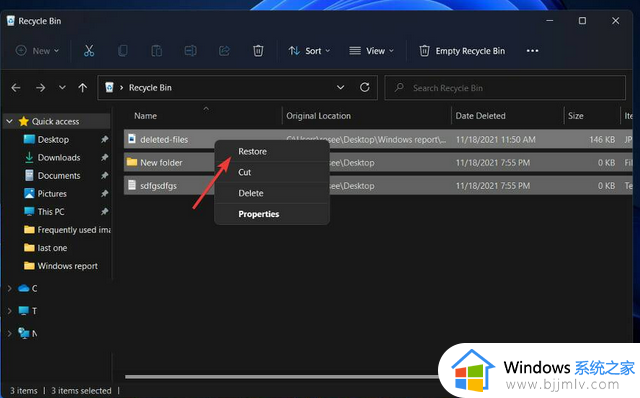Open the See more ellipsis menu

(x=532, y=51)
